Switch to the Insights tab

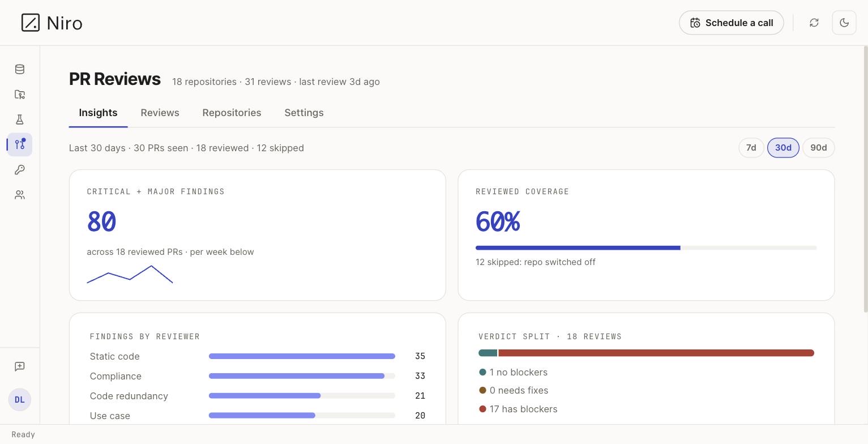[98, 113]
